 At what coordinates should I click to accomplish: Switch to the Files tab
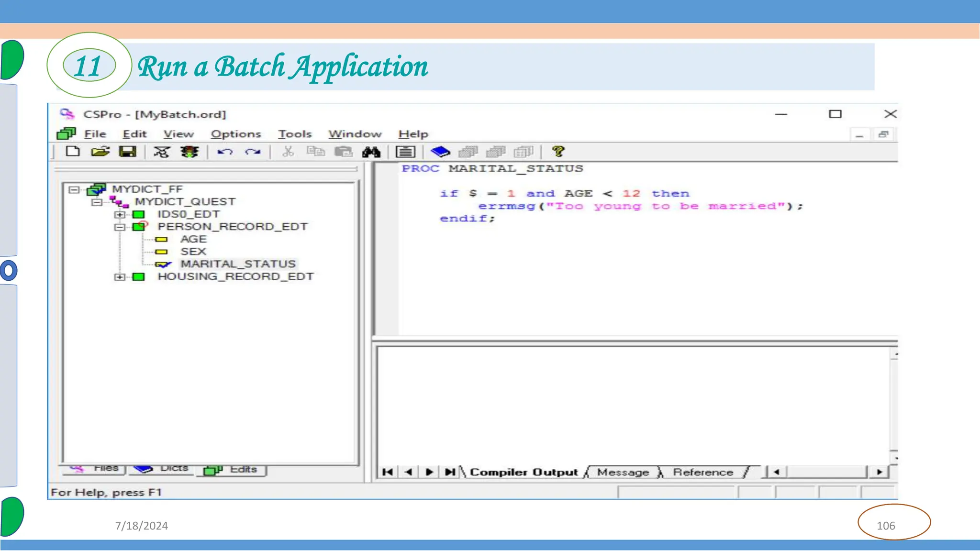(94, 469)
